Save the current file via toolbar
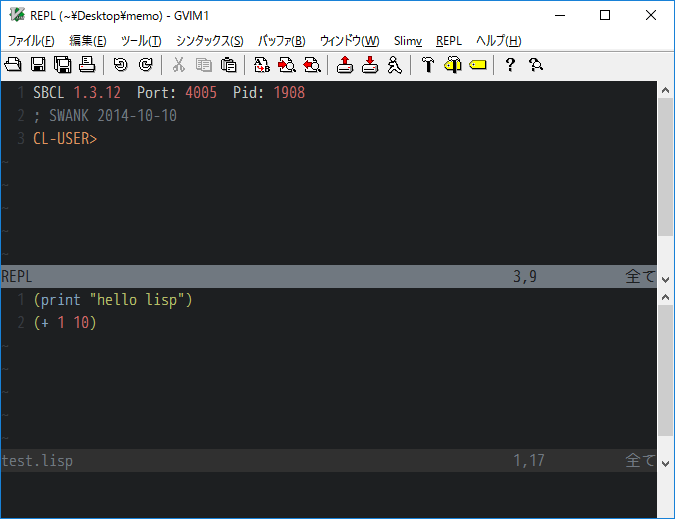Viewport: 675px width, 519px height. [39, 65]
